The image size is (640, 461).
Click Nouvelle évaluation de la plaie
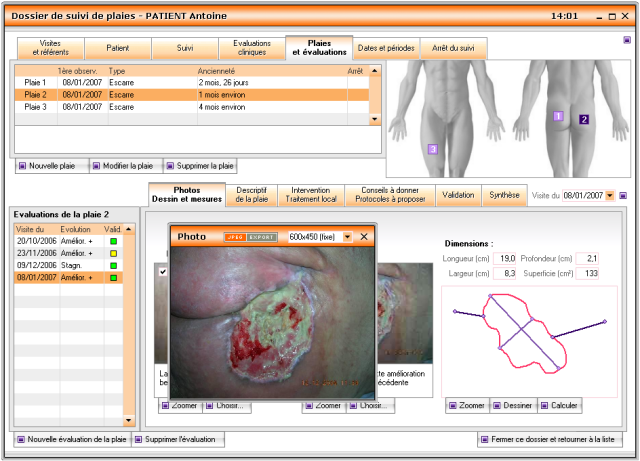73,440
